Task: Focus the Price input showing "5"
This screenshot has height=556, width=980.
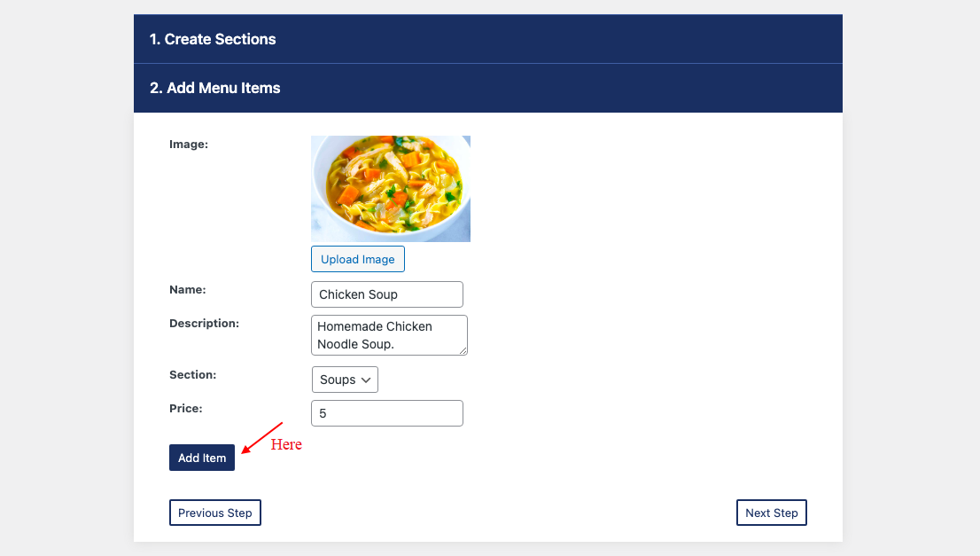Action: tap(386, 412)
